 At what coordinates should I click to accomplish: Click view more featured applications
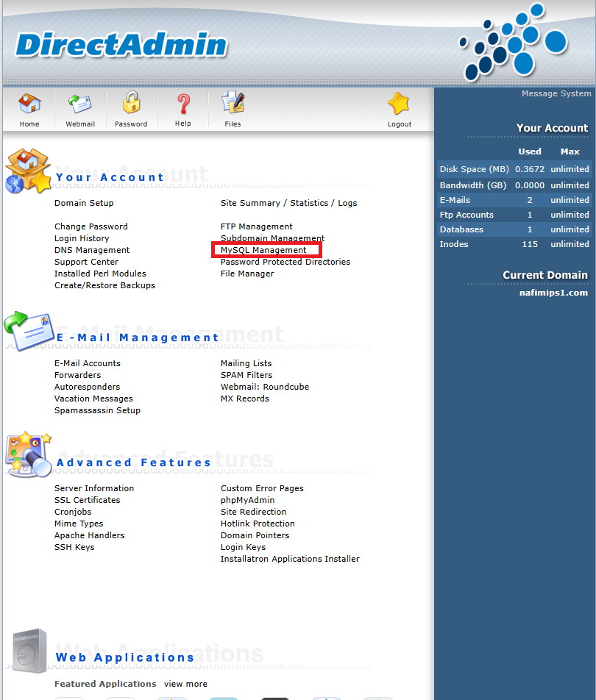tap(185, 684)
